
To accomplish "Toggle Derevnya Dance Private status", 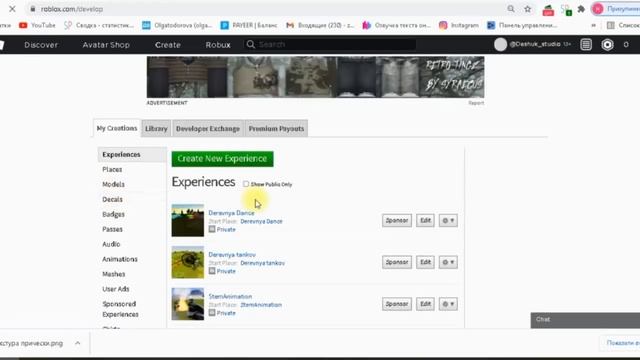I will tap(222, 229).
